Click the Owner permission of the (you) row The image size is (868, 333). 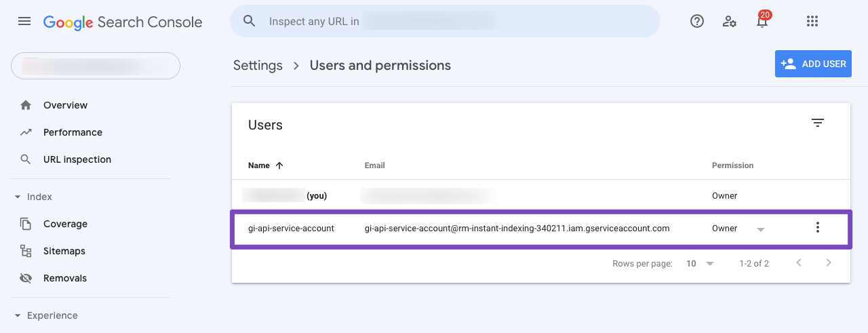(x=724, y=196)
